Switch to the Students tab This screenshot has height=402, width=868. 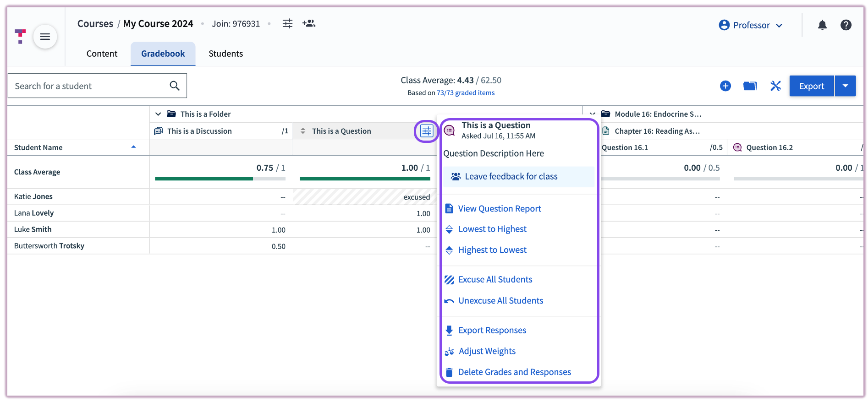pyautogui.click(x=225, y=54)
